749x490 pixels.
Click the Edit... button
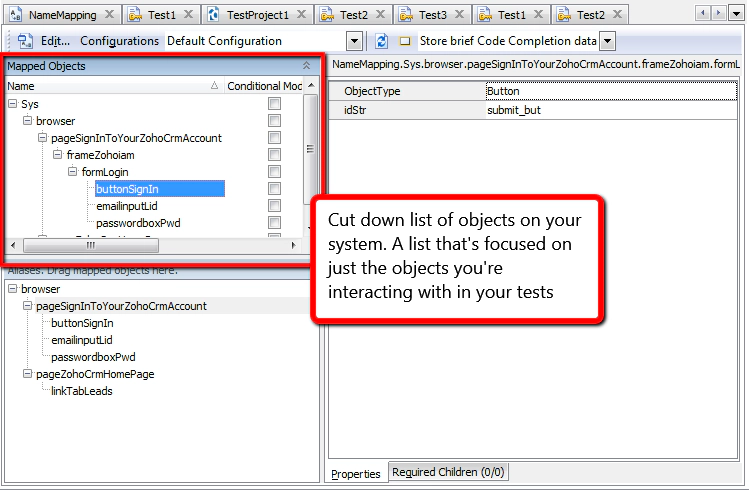coord(55,41)
